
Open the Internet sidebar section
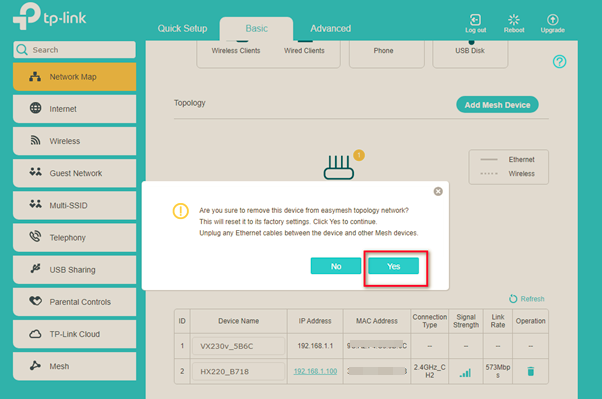74,109
